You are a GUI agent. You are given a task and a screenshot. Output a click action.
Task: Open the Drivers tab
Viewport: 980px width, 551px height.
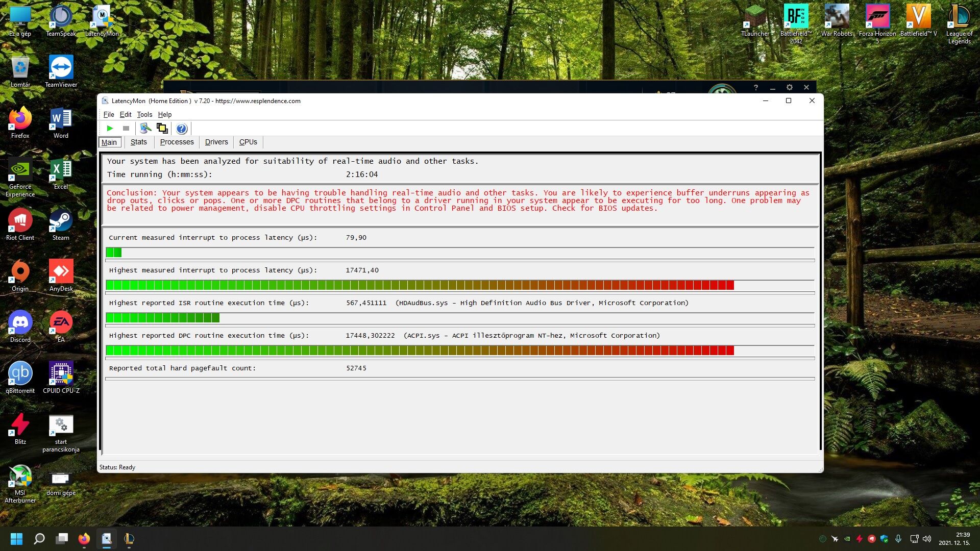click(216, 142)
